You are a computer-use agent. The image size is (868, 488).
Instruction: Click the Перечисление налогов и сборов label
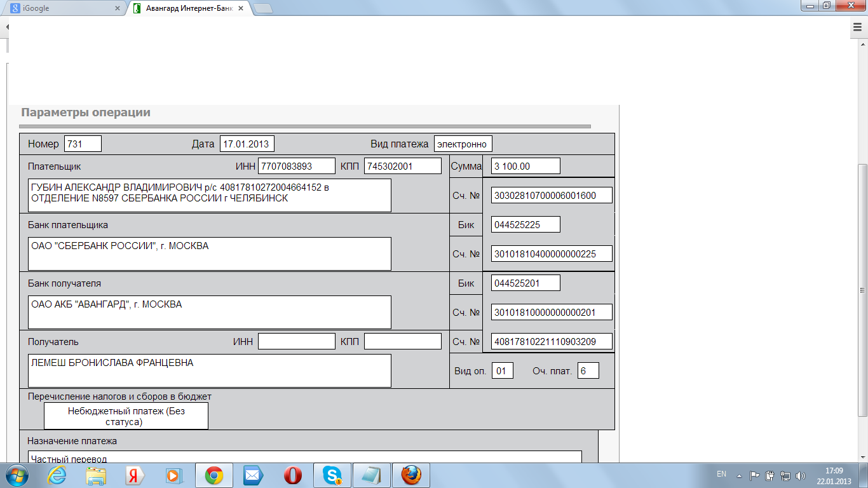pos(119,396)
